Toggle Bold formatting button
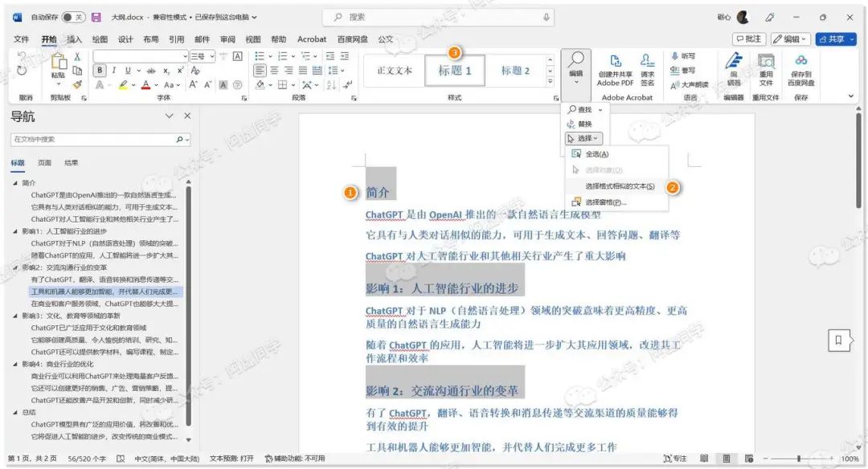 [100, 71]
